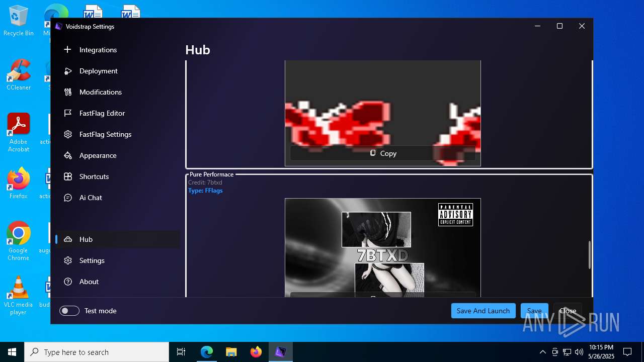Select the Hub page label
The height and width of the screenshot is (362, 644).
(x=86, y=239)
